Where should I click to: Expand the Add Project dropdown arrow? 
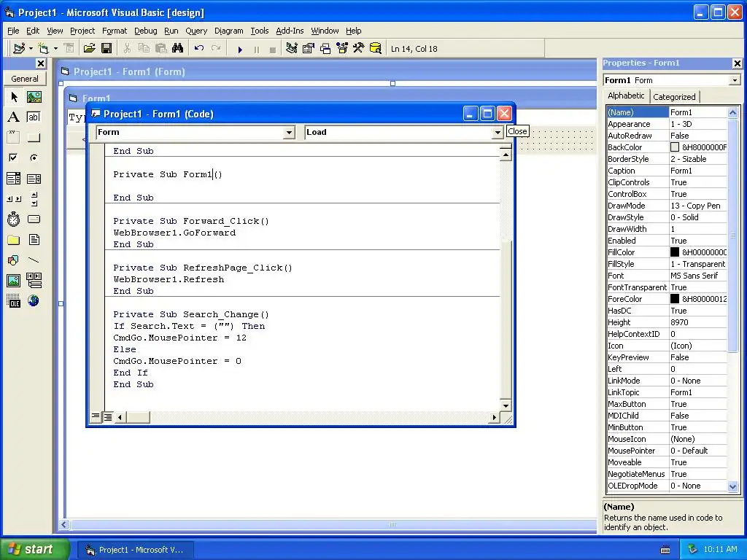pyautogui.click(x=31, y=49)
